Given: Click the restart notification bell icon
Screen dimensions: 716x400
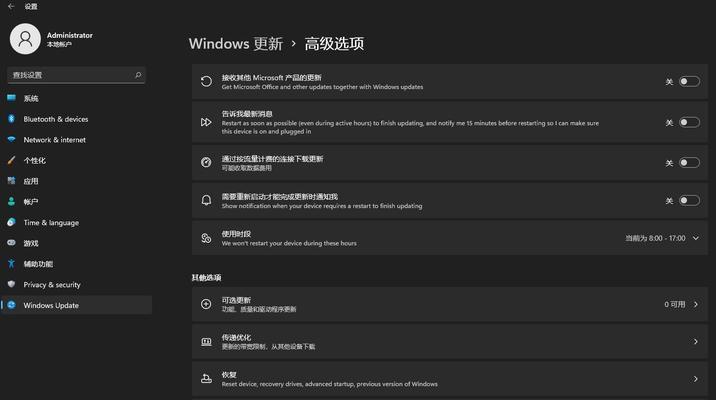Looking at the screenshot, I should pyautogui.click(x=206, y=200).
